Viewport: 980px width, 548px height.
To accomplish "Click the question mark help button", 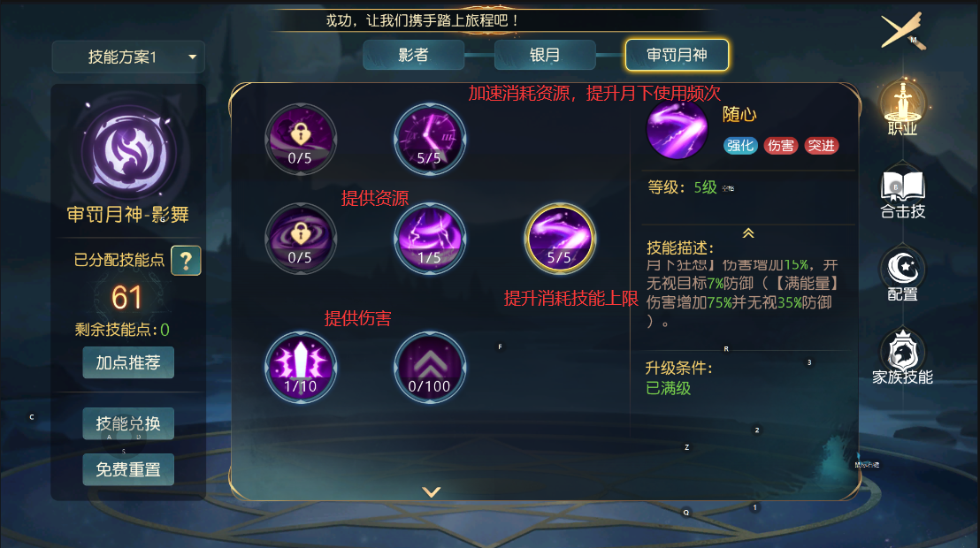I will [186, 261].
